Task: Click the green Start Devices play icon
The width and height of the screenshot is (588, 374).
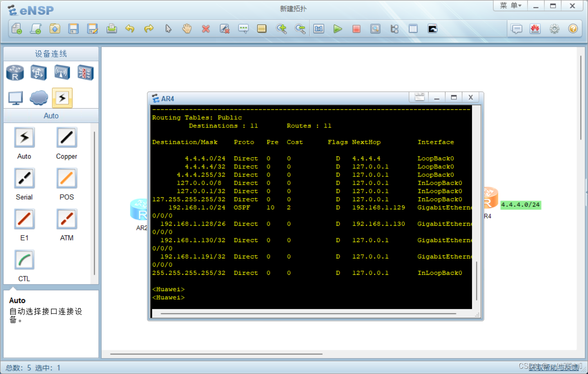Action: pyautogui.click(x=338, y=29)
